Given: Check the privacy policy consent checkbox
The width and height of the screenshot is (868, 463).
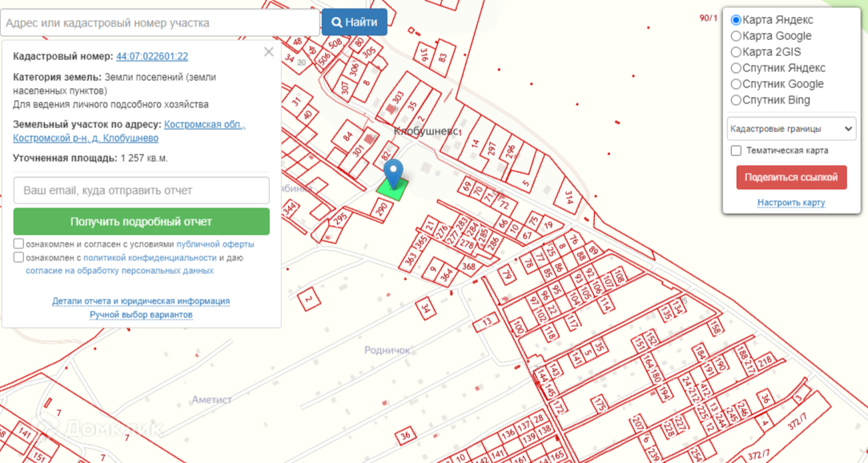Looking at the screenshot, I should (x=19, y=257).
